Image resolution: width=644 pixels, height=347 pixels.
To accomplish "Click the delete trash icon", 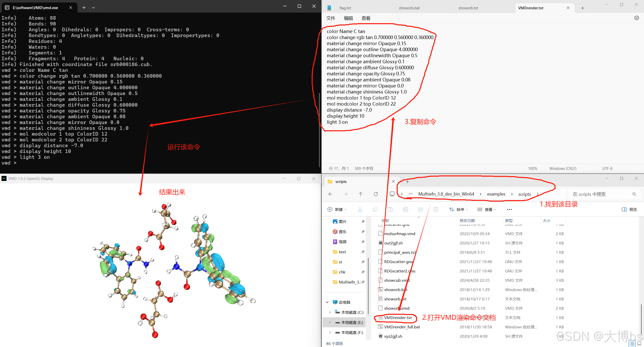I will pos(435,209).
